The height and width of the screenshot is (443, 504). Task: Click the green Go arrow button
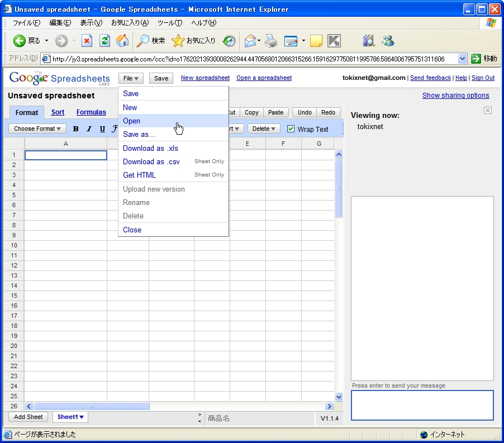pos(476,59)
